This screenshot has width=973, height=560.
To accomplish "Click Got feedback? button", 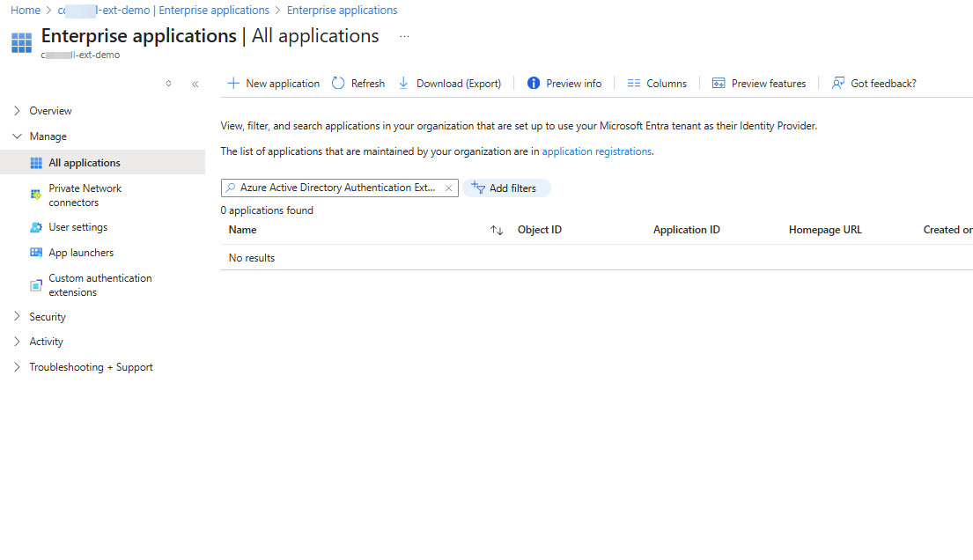I will point(873,83).
